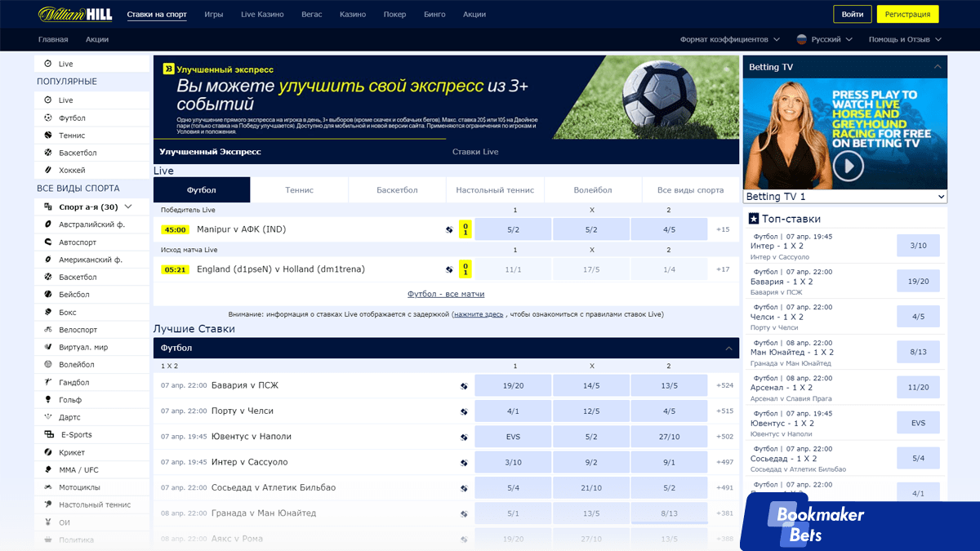
Task: Open Покер in the top menu
Action: tap(394, 15)
